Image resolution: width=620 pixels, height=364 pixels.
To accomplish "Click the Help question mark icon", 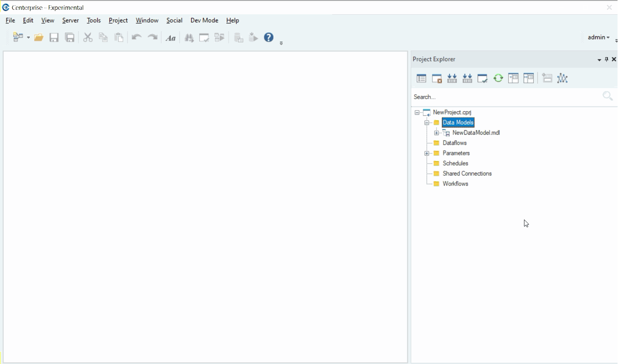I will point(269,38).
